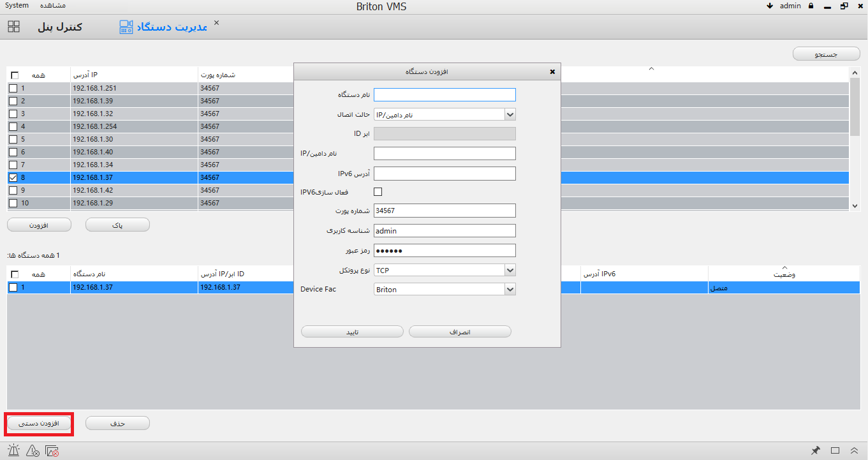The image size is (868, 460).
Task: Click the pin icon in status bar
Action: point(816,450)
